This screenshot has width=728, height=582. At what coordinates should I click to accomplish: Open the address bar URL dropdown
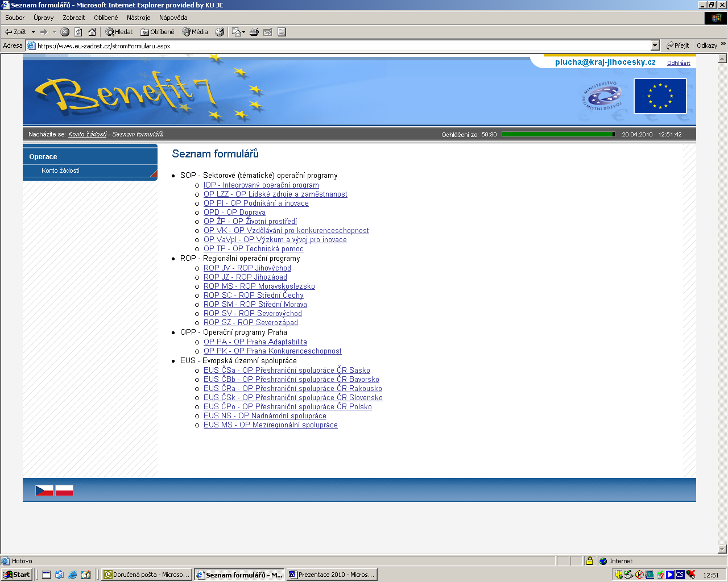(655, 45)
